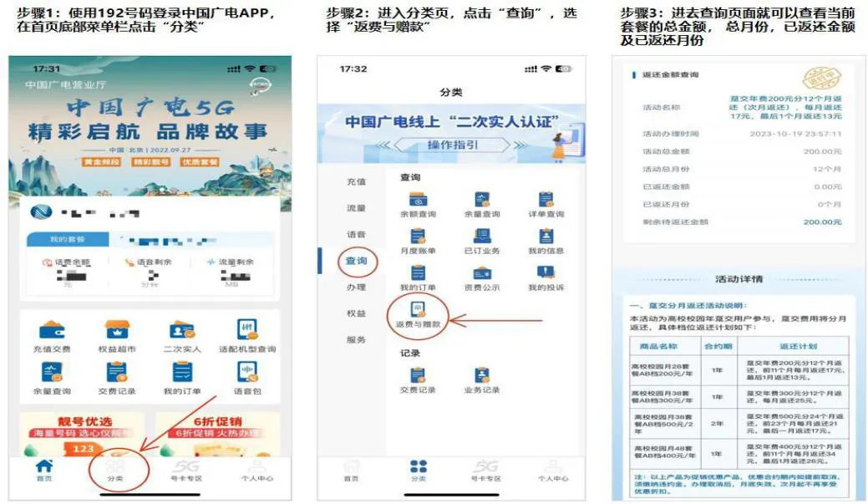
Task: Open 资费公示 icon
Action: (482, 273)
